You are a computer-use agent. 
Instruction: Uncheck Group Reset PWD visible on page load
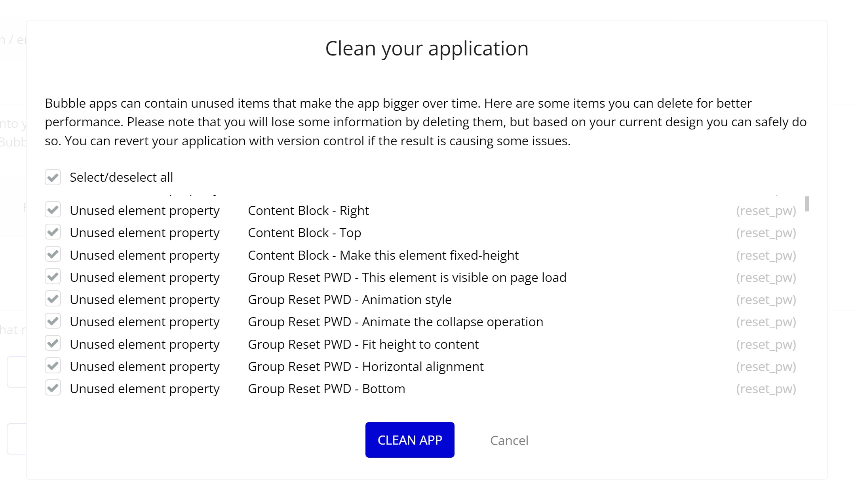(x=53, y=277)
